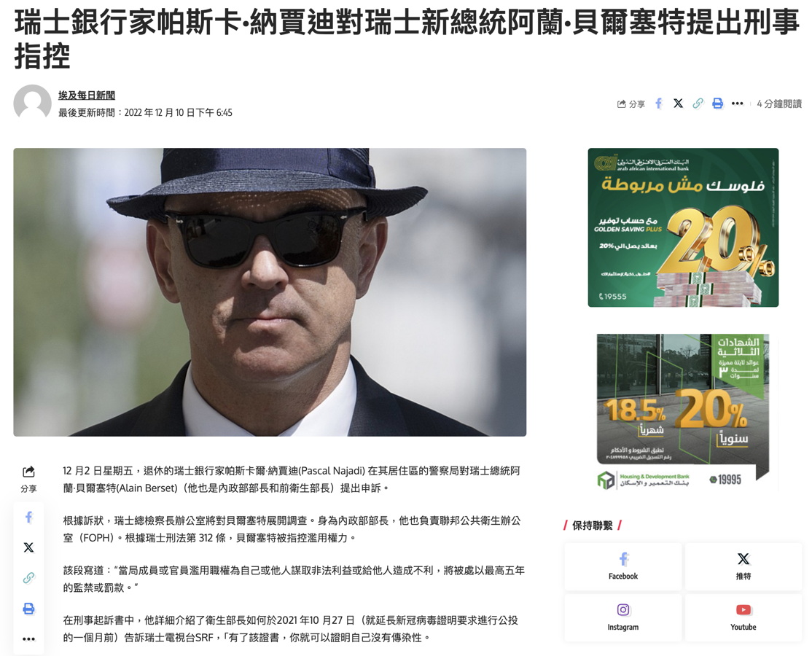Share on Facebook from left sidebar

click(29, 517)
